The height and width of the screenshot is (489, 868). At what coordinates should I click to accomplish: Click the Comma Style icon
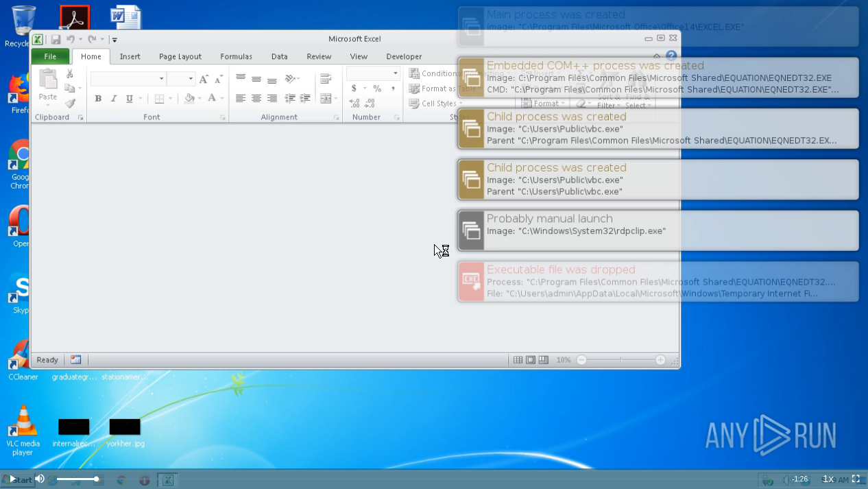click(394, 88)
